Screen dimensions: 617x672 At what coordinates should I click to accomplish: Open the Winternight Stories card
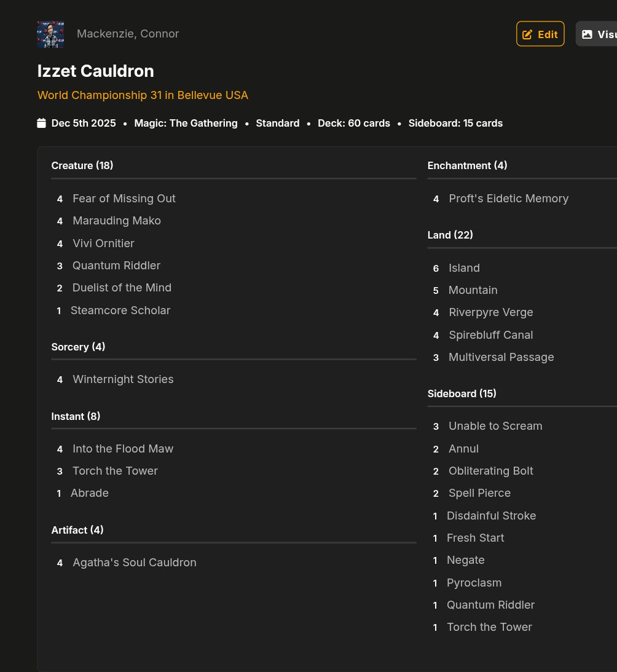tap(123, 379)
